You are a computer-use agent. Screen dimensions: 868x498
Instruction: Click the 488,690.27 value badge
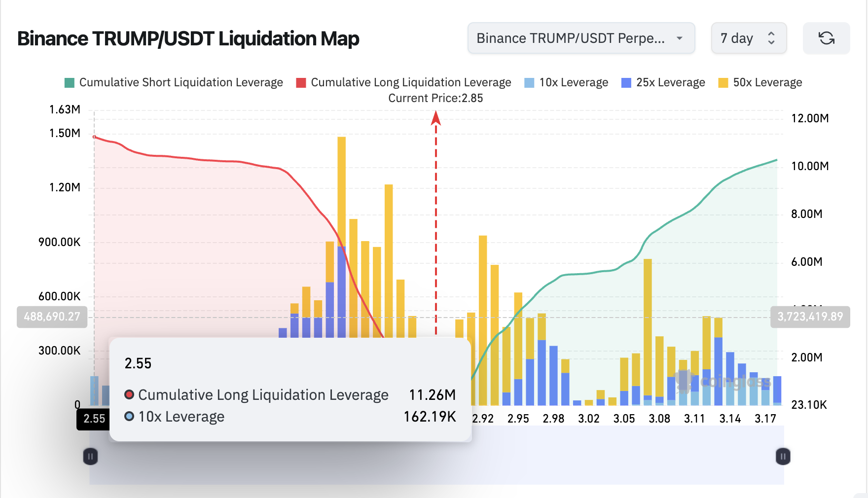(52, 317)
